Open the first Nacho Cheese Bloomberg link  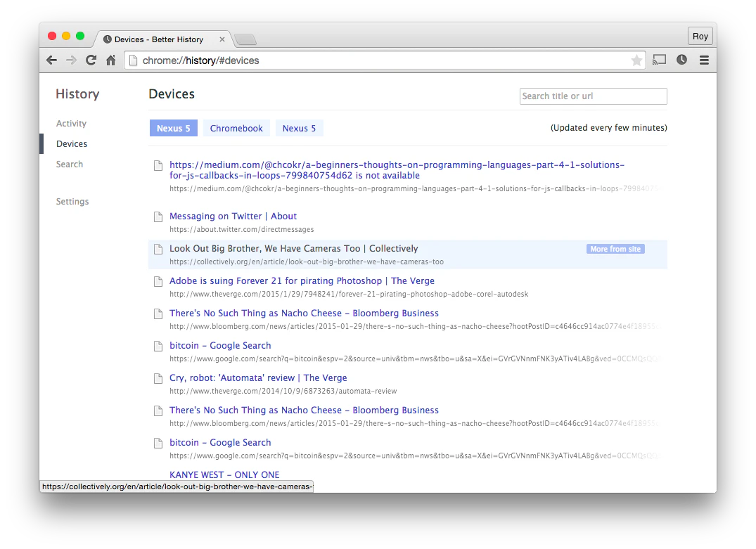point(304,314)
